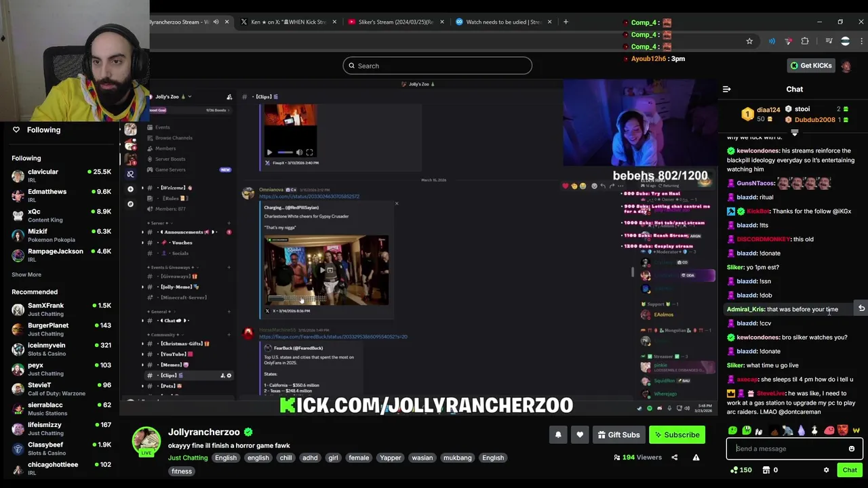
Task: Expand the Welcome channel arrow in Discord
Action: pyautogui.click(x=142, y=188)
